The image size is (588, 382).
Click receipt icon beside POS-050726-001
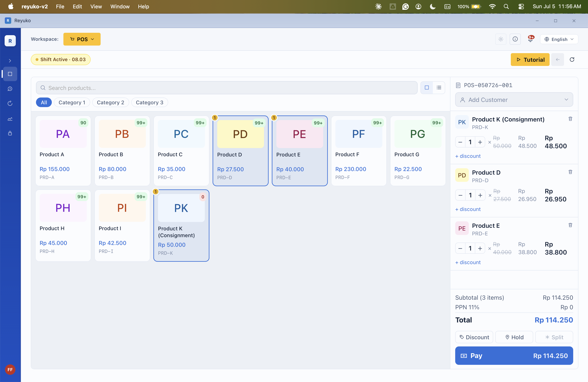(458, 85)
